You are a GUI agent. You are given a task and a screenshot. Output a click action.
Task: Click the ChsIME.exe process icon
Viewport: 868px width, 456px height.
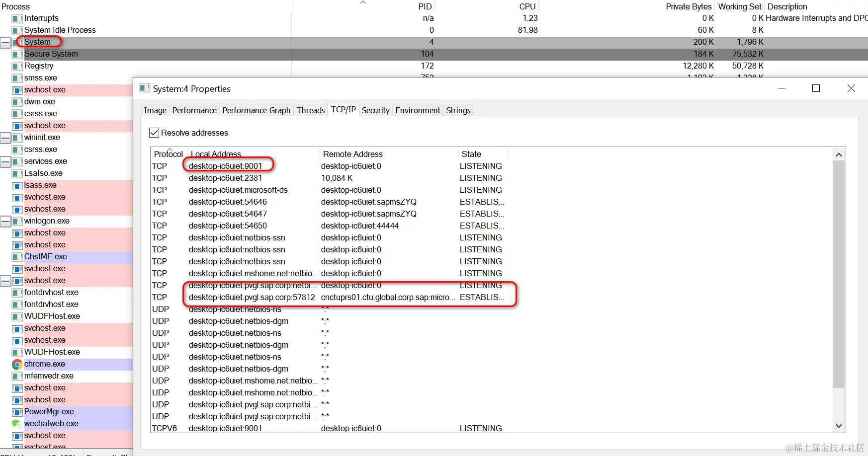point(17,257)
